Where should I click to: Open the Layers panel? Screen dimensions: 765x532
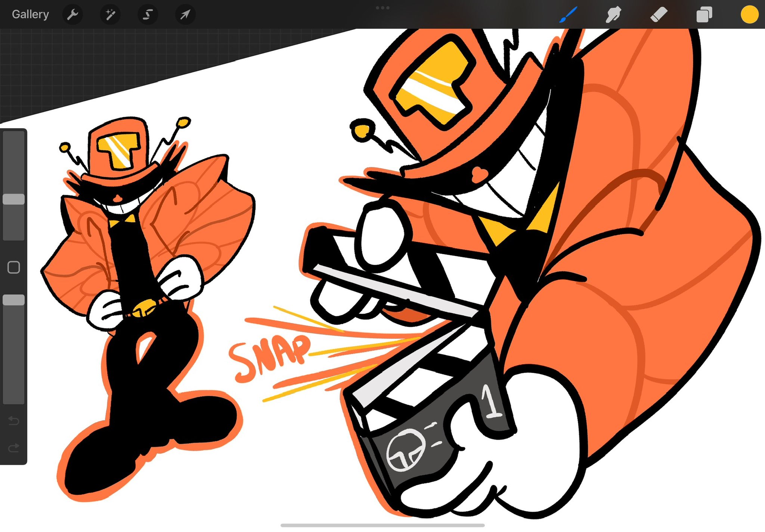pos(704,15)
